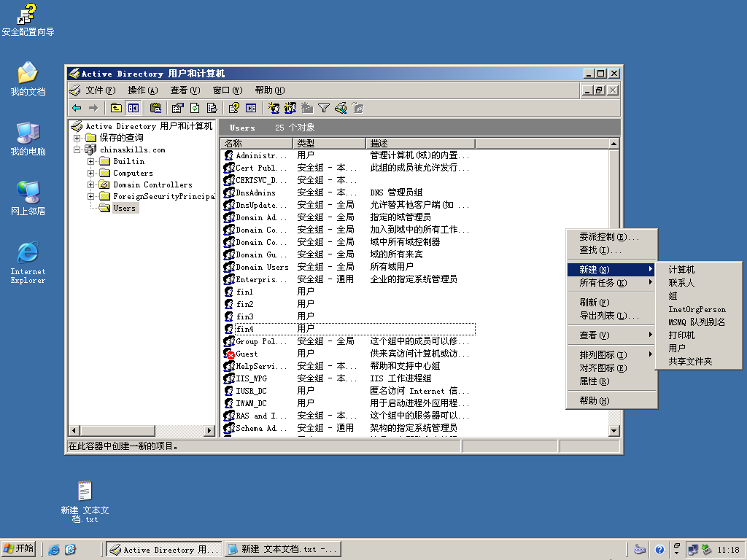Select 联系人 in the 新建 submenu
The height and width of the screenshot is (560, 747).
pos(698,283)
